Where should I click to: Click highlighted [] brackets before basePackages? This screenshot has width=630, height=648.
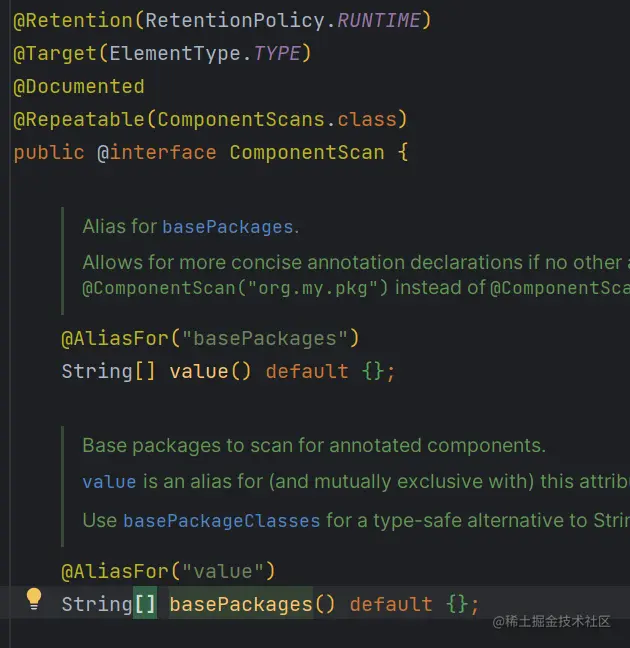[x=145, y=604]
